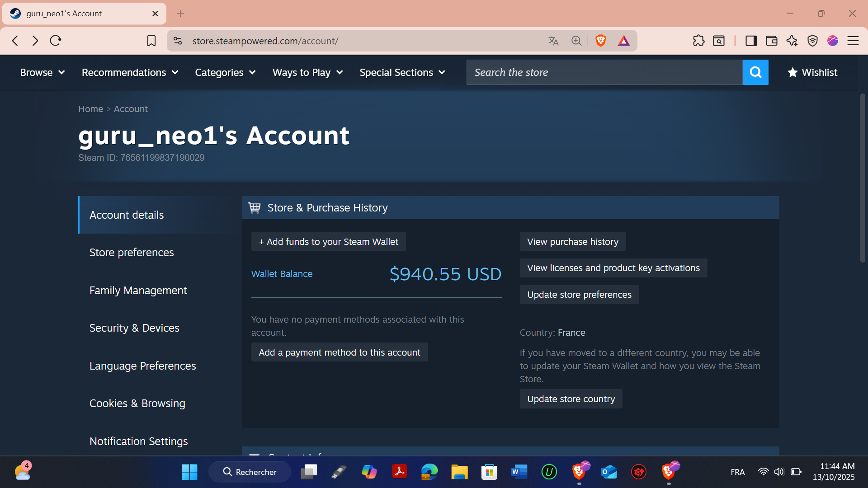The image size is (868, 488).
Task: Toggle the browser sidebar panel icon
Action: (x=751, y=41)
